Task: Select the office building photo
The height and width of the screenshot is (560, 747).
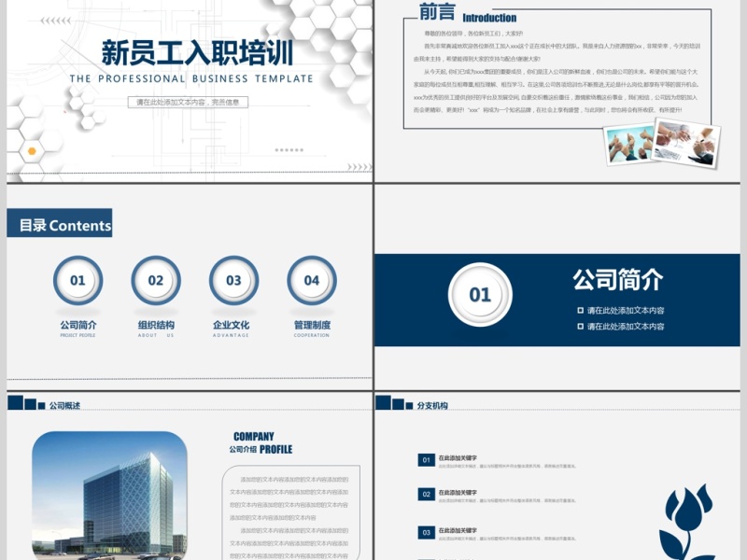Action: click(x=109, y=495)
